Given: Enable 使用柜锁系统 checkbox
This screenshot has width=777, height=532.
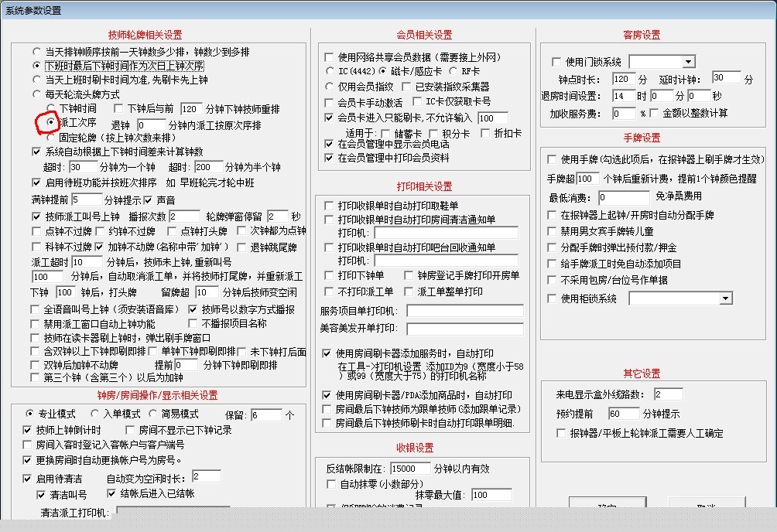Looking at the screenshot, I should tap(552, 298).
